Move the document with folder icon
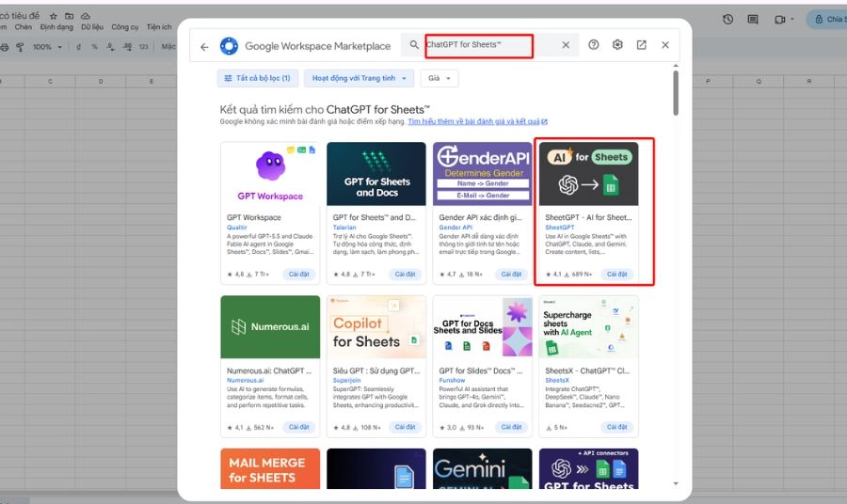 click(69, 16)
